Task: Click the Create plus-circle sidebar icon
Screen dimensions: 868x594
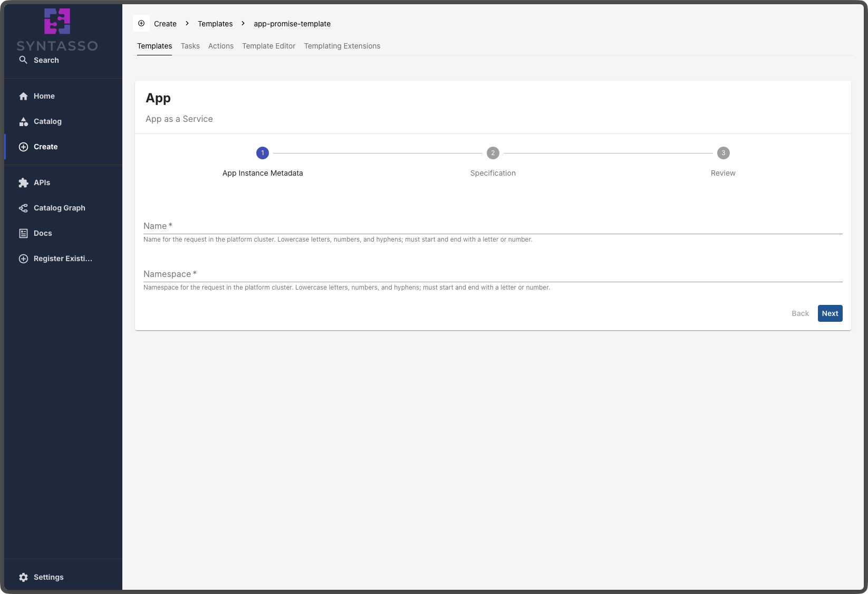Action: tap(23, 147)
